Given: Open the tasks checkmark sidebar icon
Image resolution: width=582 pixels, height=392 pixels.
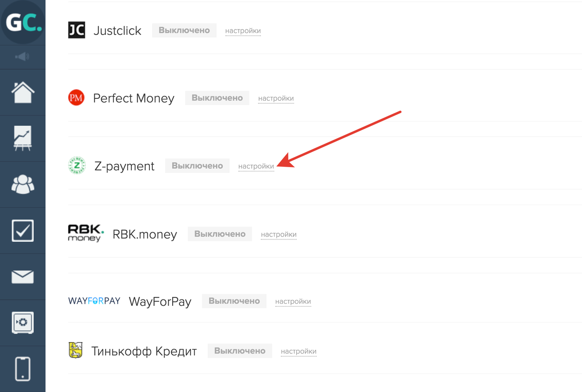Looking at the screenshot, I should tap(22, 231).
